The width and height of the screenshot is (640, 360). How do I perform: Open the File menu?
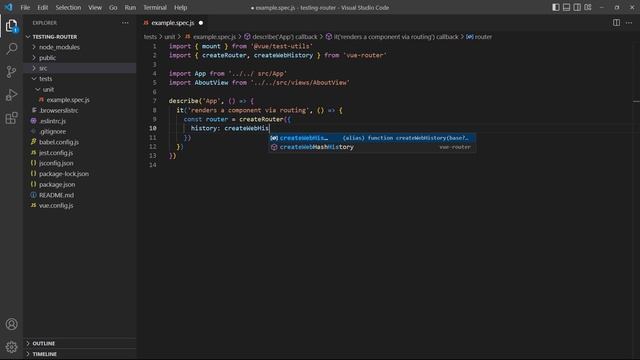coord(25,7)
